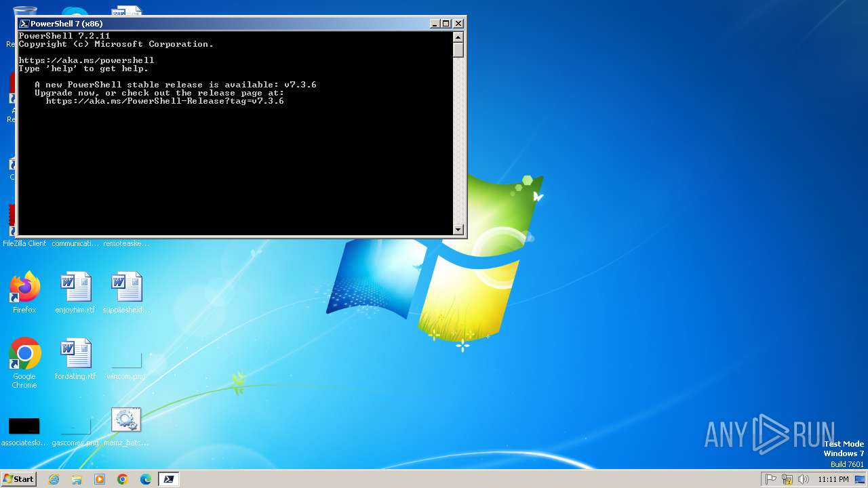
Task: Click the PowerShell scrollbar up arrow
Action: (x=458, y=37)
